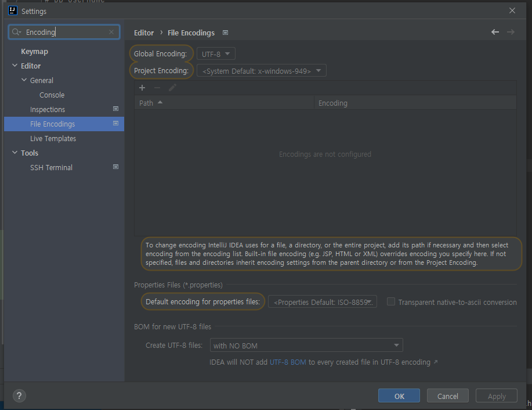Image resolution: width=532 pixels, height=410 pixels.
Task: Open the UTF-8 BOM link
Action: click(288, 362)
